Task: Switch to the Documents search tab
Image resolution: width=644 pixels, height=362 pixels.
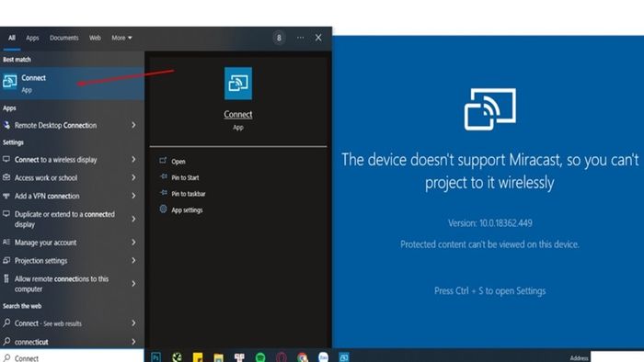Action: (x=64, y=38)
